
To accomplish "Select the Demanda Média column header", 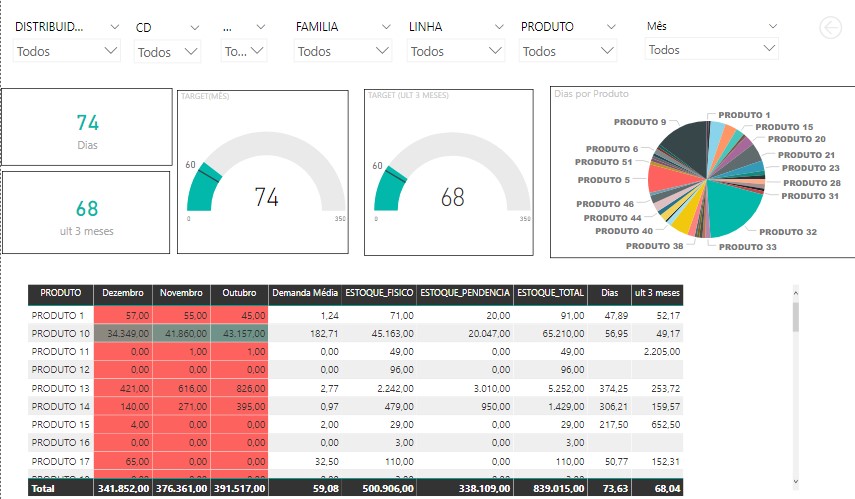I will 305,294.
